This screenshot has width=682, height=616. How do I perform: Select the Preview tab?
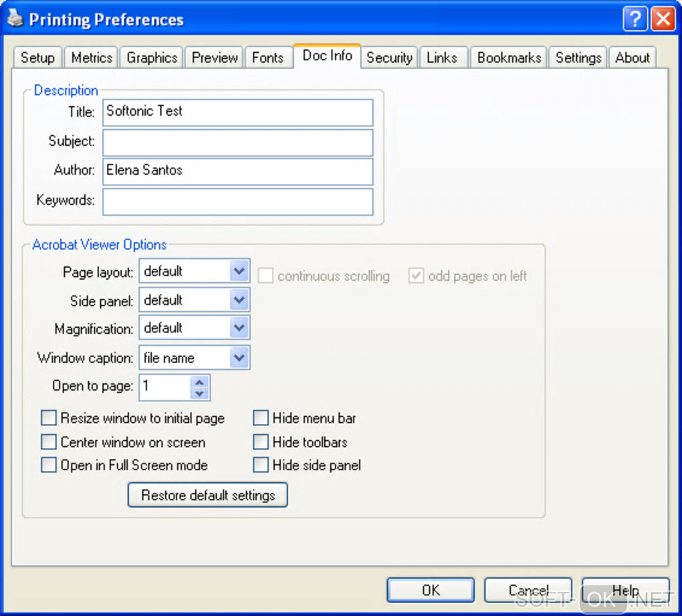(215, 58)
